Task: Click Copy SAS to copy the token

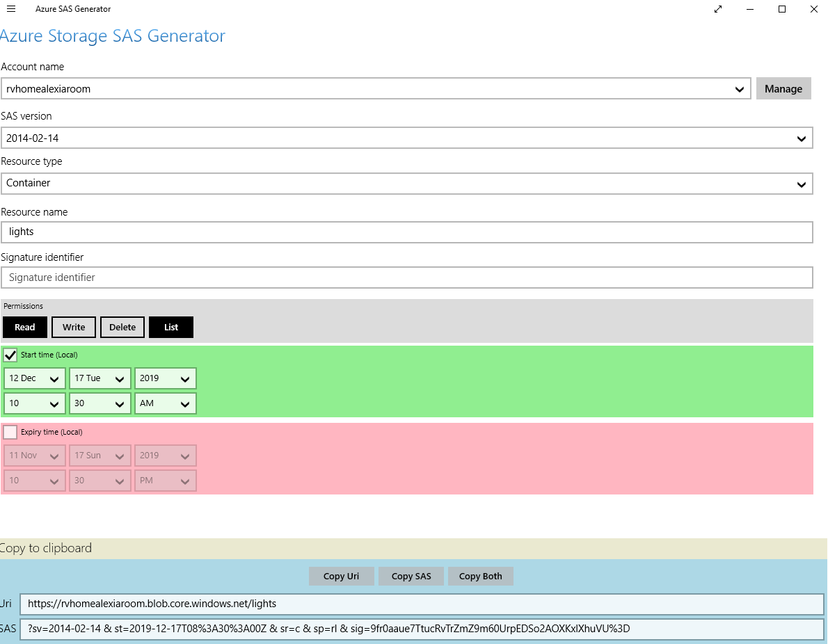Action: point(411,576)
